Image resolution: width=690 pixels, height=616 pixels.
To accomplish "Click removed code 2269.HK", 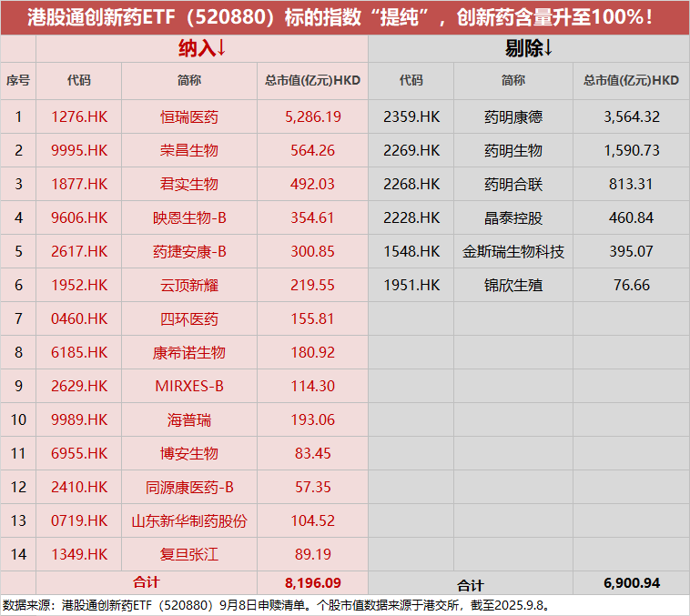I will pyautogui.click(x=411, y=150).
